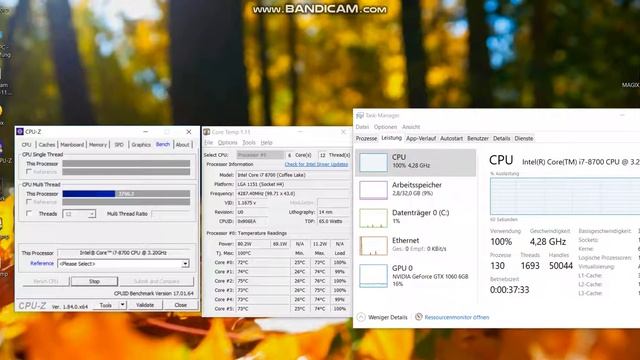Open the Threads count dropdown in CPU-Z

coord(79,214)
